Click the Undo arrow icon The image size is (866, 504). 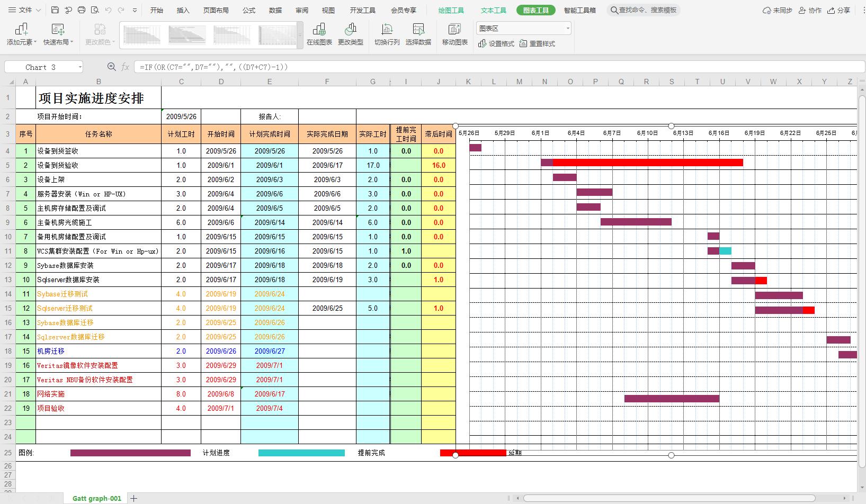[x=108, y=10]
